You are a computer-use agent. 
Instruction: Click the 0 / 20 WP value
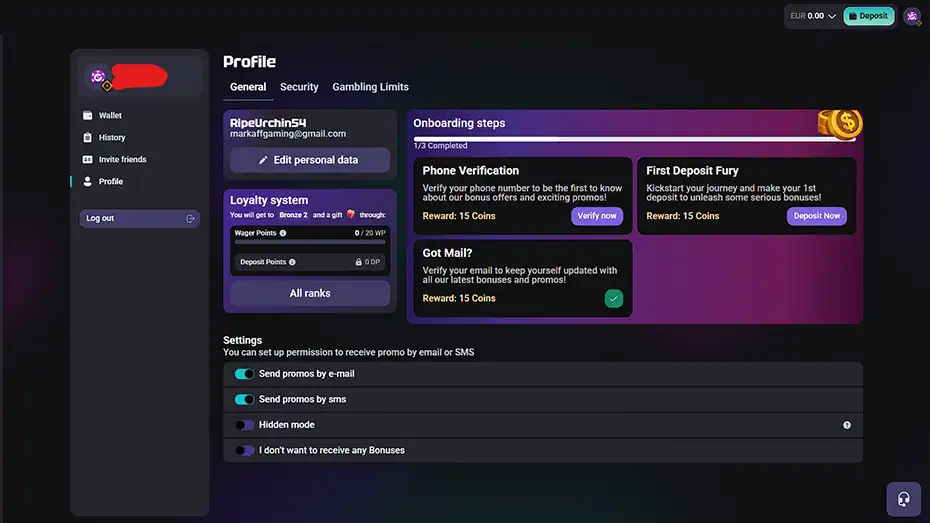click(x=370, y=233)
